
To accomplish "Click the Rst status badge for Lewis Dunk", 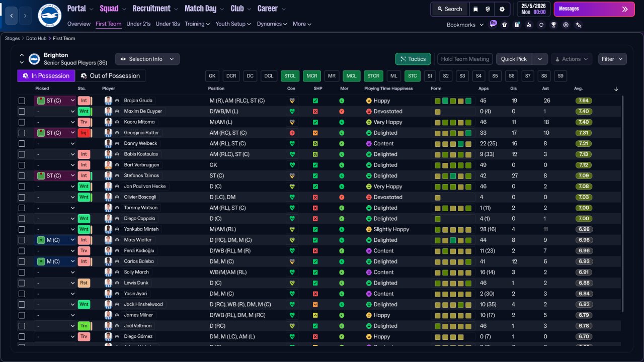I will [x=84, y=283].
